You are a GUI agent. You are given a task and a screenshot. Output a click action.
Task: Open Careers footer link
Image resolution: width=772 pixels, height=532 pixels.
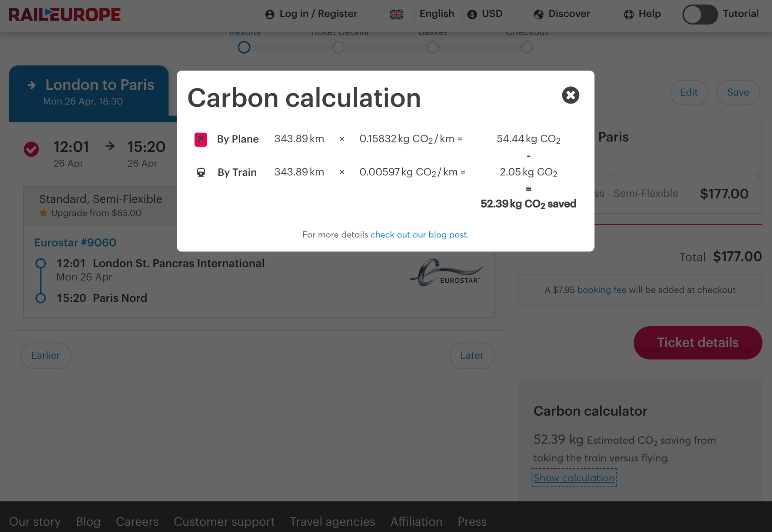[137, 521]
